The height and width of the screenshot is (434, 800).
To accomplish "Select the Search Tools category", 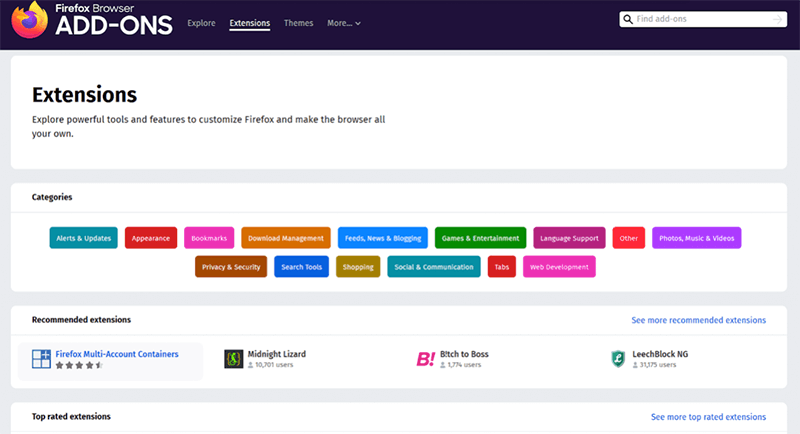I will tap(302, 267).
